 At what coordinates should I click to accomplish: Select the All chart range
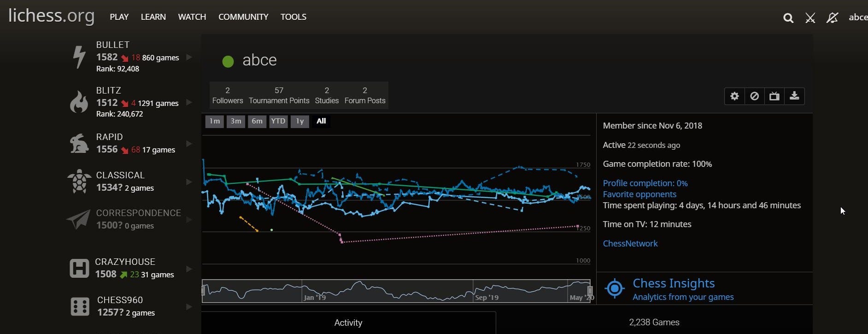click(x=321, y=121)
